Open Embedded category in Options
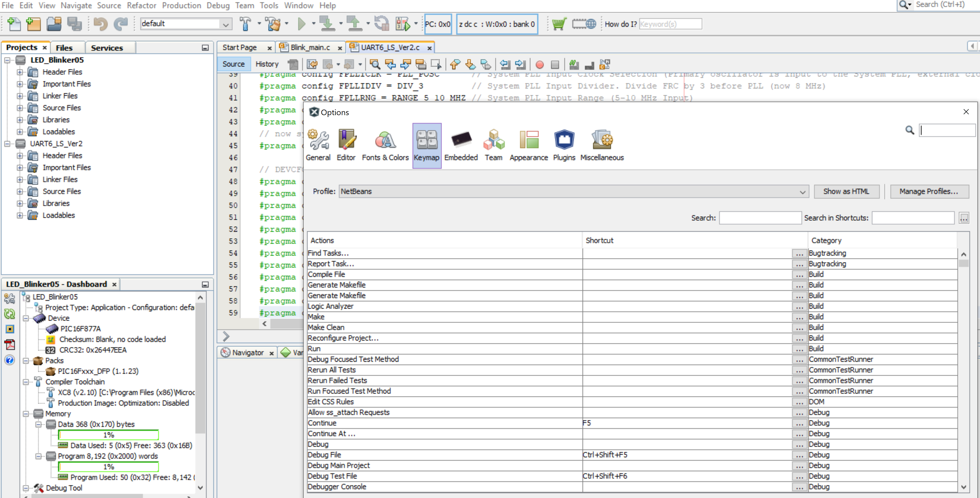The height and width of the screenshot is (498, 980). [461, 145]
